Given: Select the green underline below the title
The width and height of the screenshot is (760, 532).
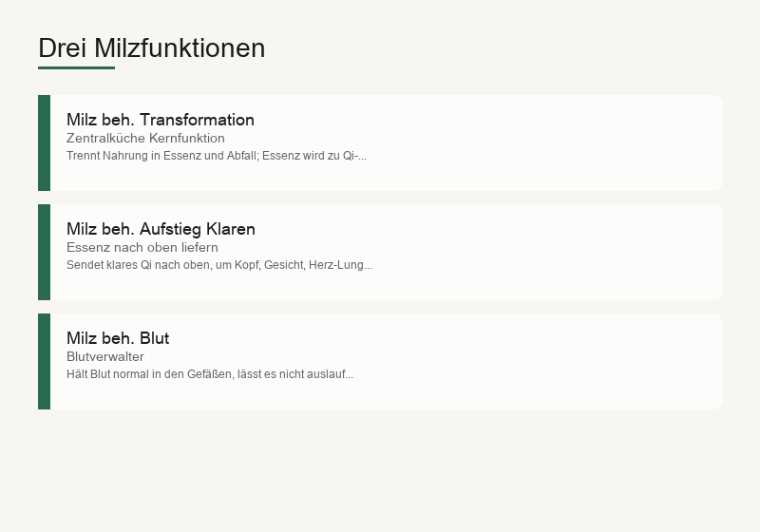Looking at the screenshot, I should point(77,67).
